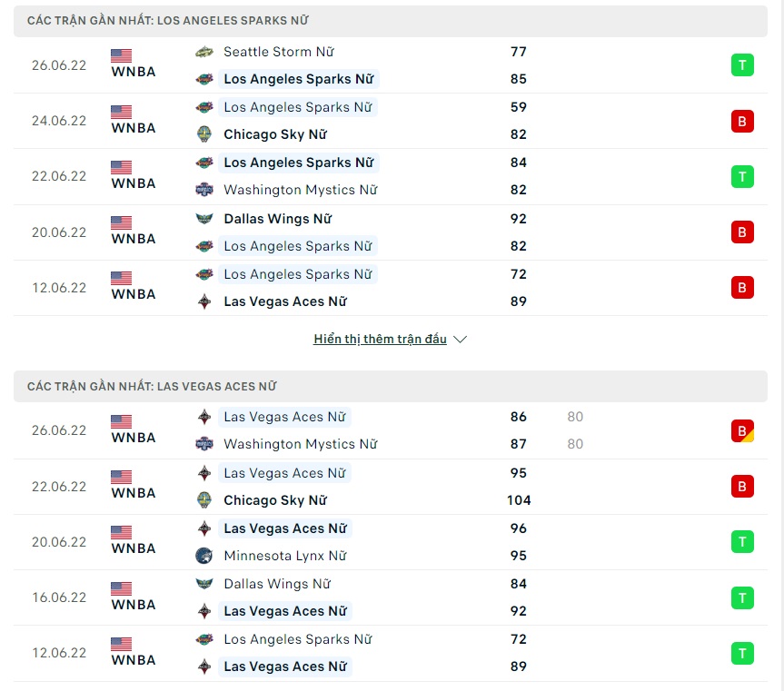The image size is (784, 691).
Task: Open Chicago Sky Nữ in 22.06.22 Aces match
Action: (275, 500)
